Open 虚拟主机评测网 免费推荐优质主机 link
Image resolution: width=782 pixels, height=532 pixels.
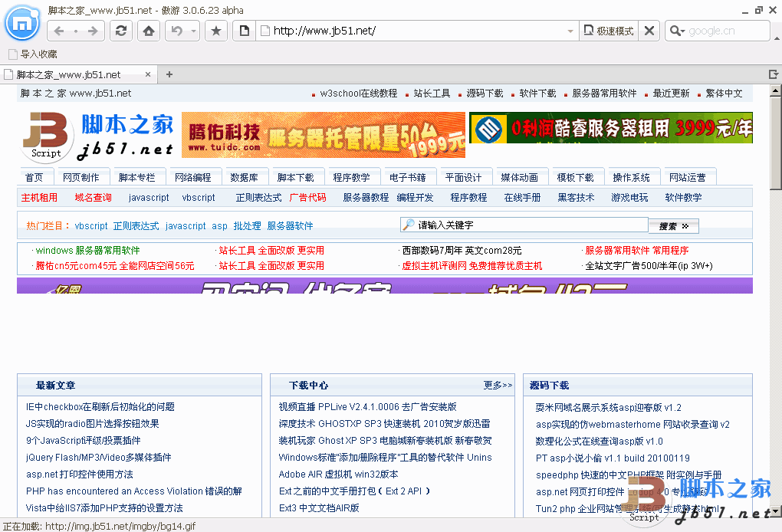pyautogui.click(x=472, y=266)
